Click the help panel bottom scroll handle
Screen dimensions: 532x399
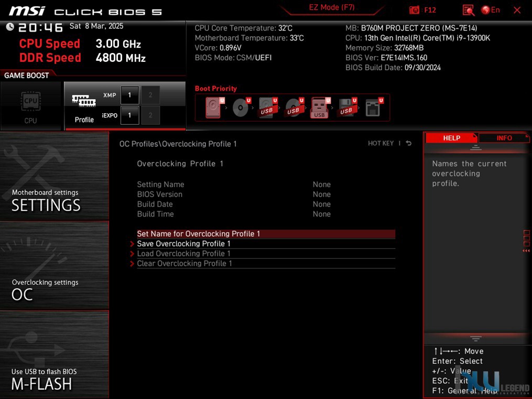click(x=476, y=338)
